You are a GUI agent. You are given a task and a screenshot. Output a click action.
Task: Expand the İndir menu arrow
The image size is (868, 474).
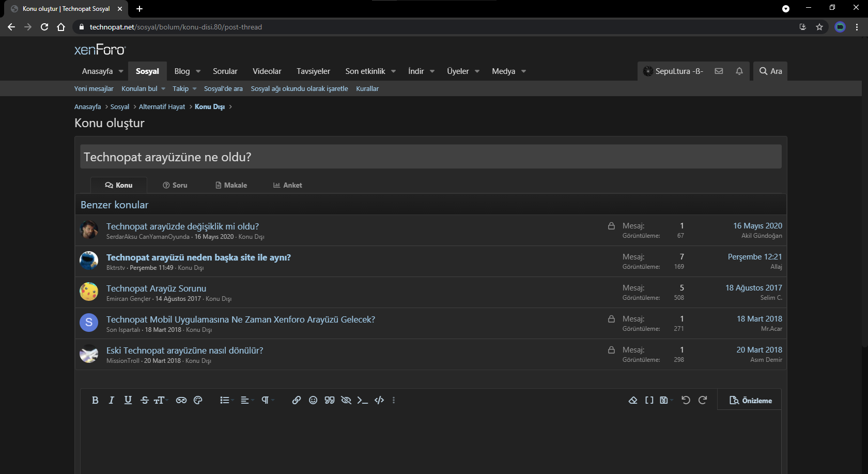(432, 71)
